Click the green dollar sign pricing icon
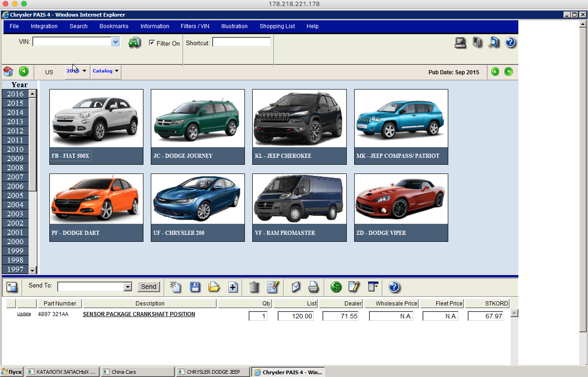Viewport: 588px width, 377px height. (336, 287)
